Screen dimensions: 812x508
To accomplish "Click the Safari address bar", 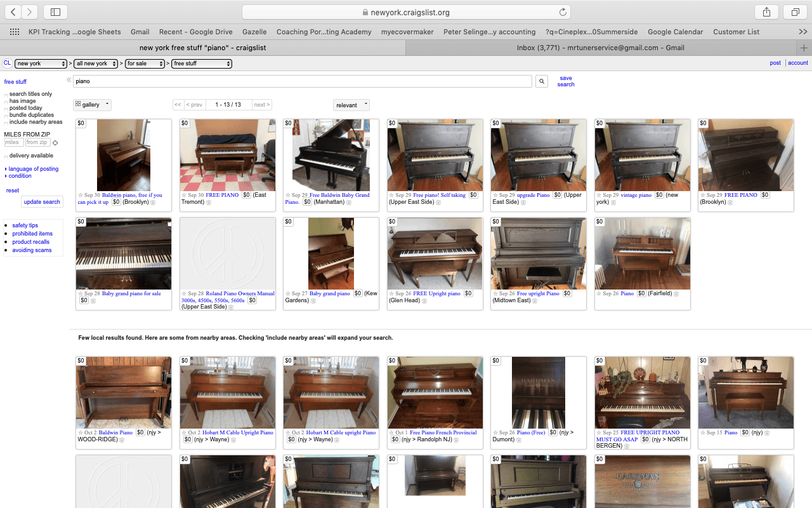I will 406,12.
